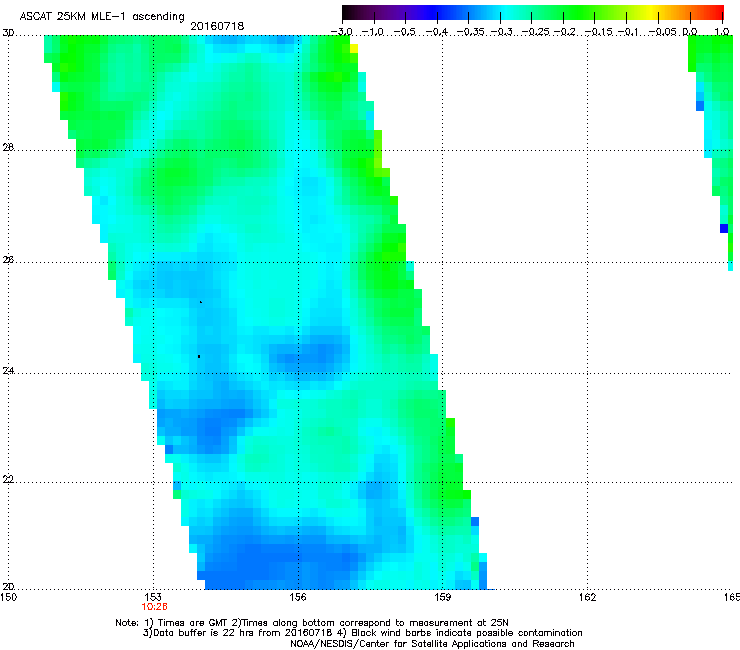Click the latitude axis label '22'
Screen dimensions: 740x650
pyautogui.click(x=8, y=479)
